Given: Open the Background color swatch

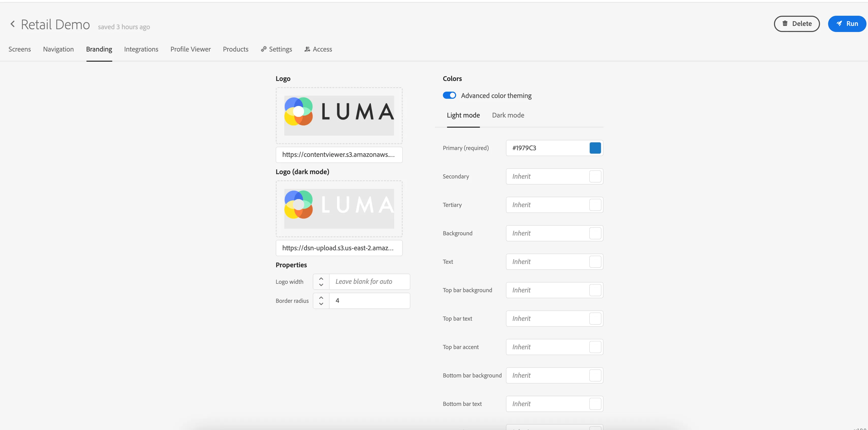Looking at the screenshot, I should (595, 233).
